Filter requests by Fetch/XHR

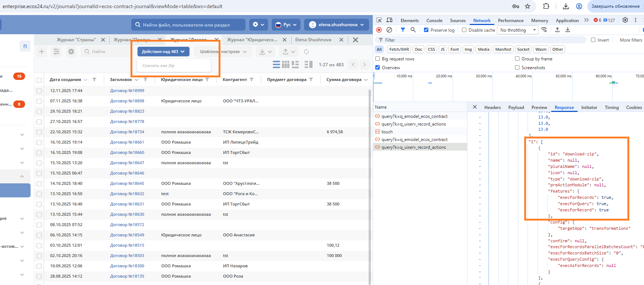point(399,49)
